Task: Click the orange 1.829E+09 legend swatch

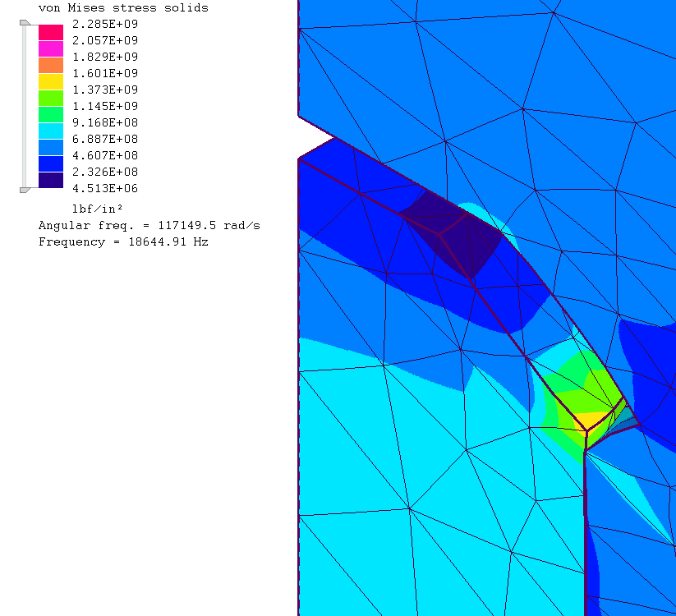Action: (x=51, y=65)
